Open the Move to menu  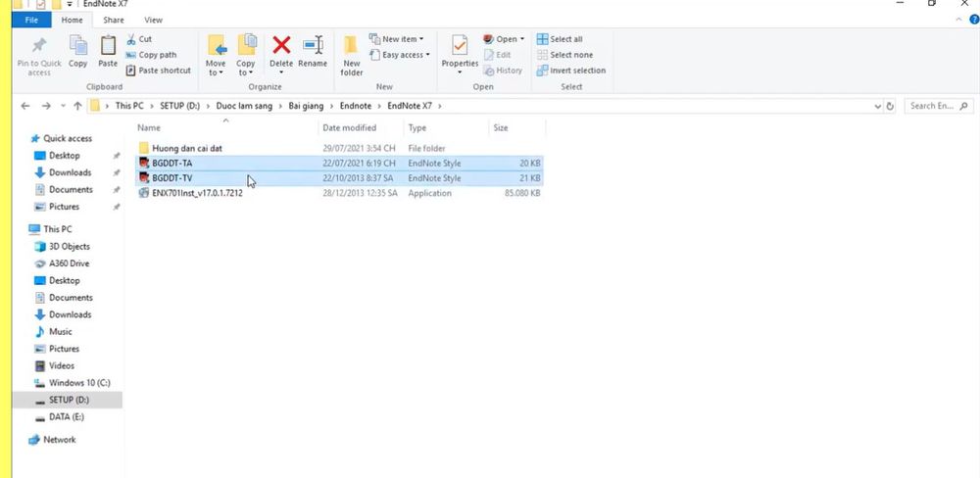pyautogui.click(x=216, y=56)
